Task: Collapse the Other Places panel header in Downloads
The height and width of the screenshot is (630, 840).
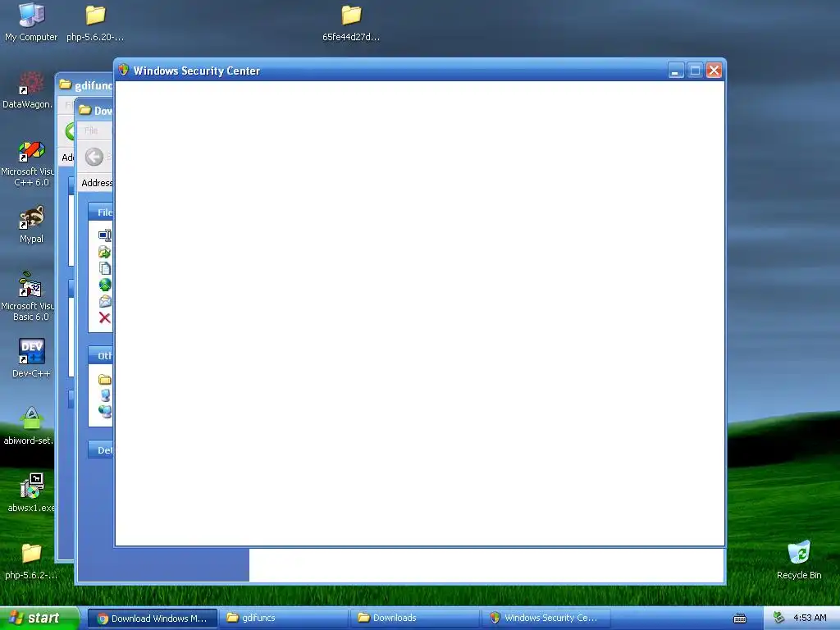Action: click(100, 356)
